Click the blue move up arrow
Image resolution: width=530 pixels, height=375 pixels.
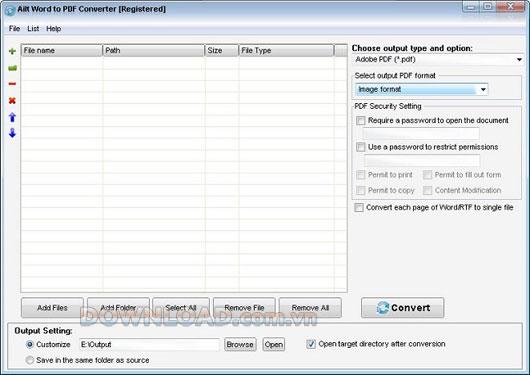coord(12,117)
